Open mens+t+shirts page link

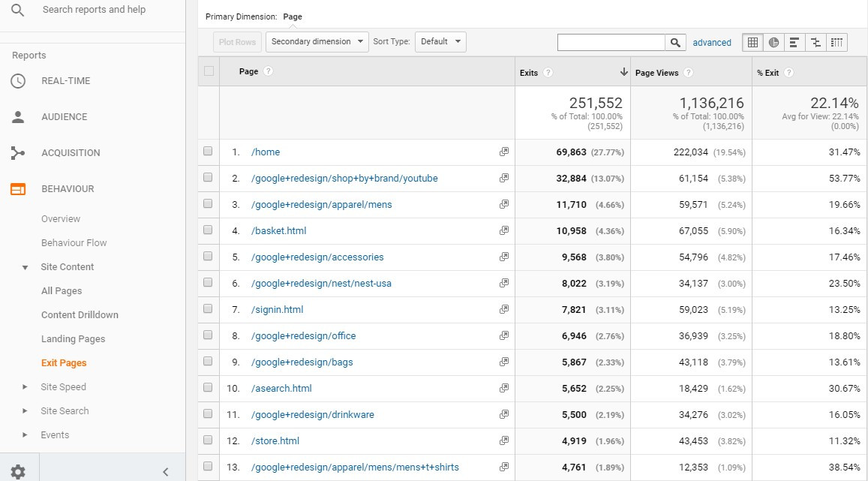click(x=355, y=467)
